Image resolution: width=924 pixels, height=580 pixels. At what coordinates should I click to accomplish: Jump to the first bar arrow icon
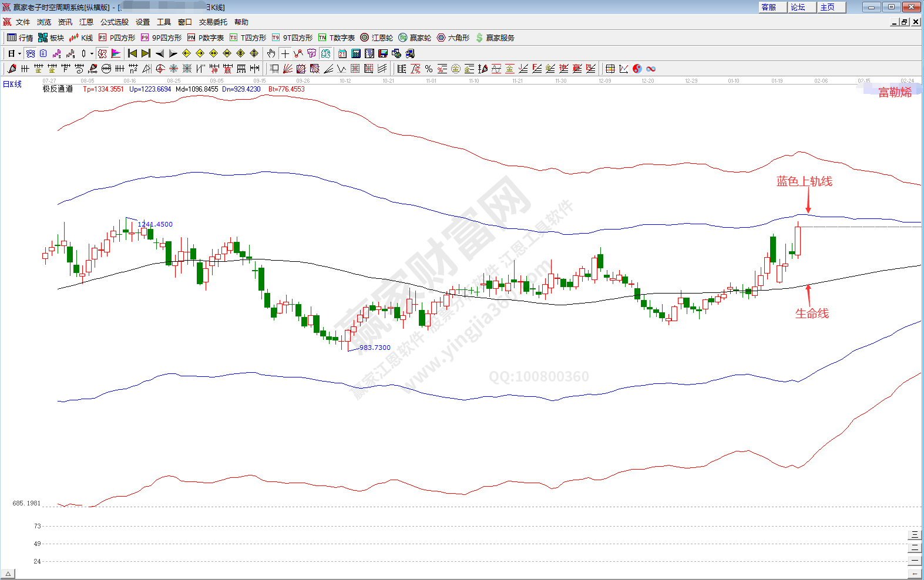132,53
